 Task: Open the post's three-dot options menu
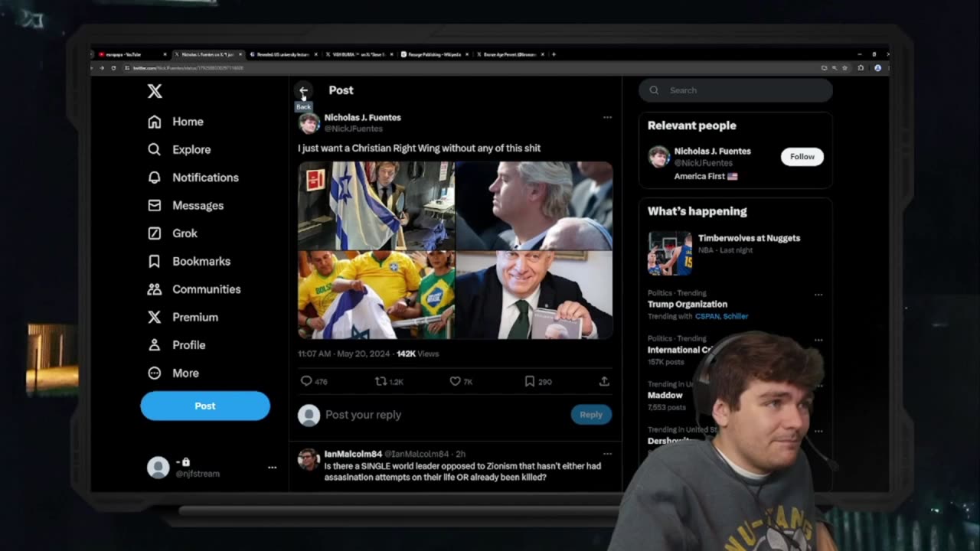coord(607,117)
